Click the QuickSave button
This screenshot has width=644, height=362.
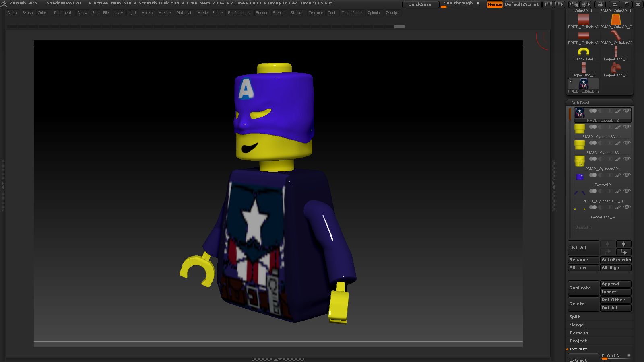(x=420, y=4)
